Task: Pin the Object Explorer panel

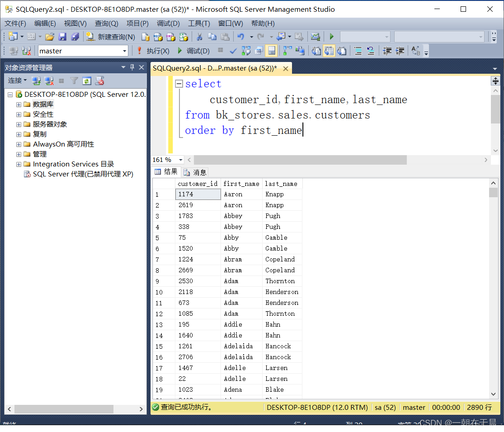Action: tap(132, 67)
